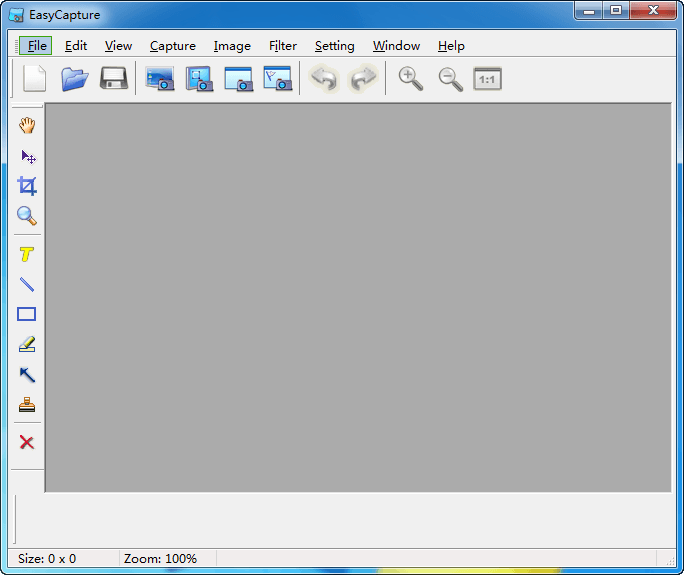Click the red X delete icon
684x575 pixels.
pyautogui.click(x=27, y=442)
